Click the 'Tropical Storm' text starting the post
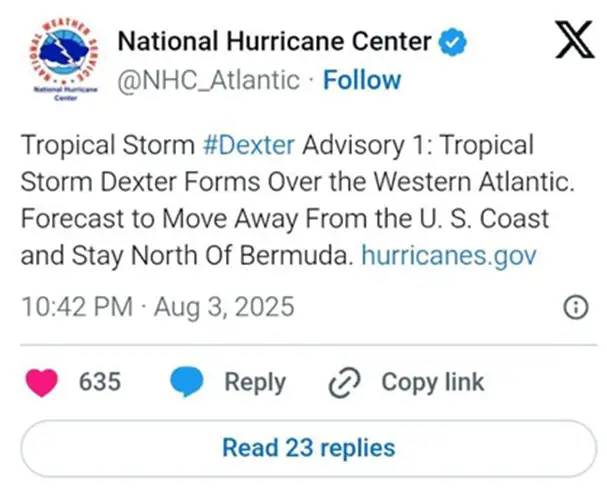The height and width of the screenshot is (500, 607). pos(108,146)
